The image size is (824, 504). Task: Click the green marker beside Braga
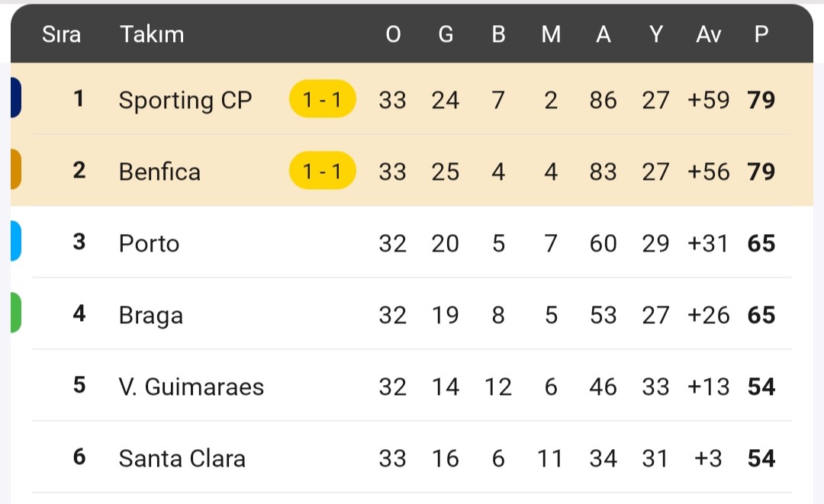(16, 313)
